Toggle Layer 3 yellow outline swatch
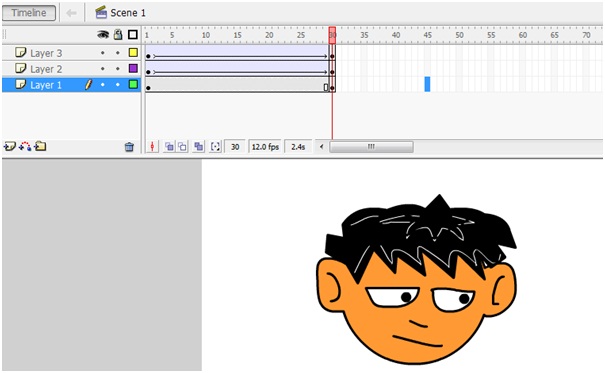 pos(133,52)
